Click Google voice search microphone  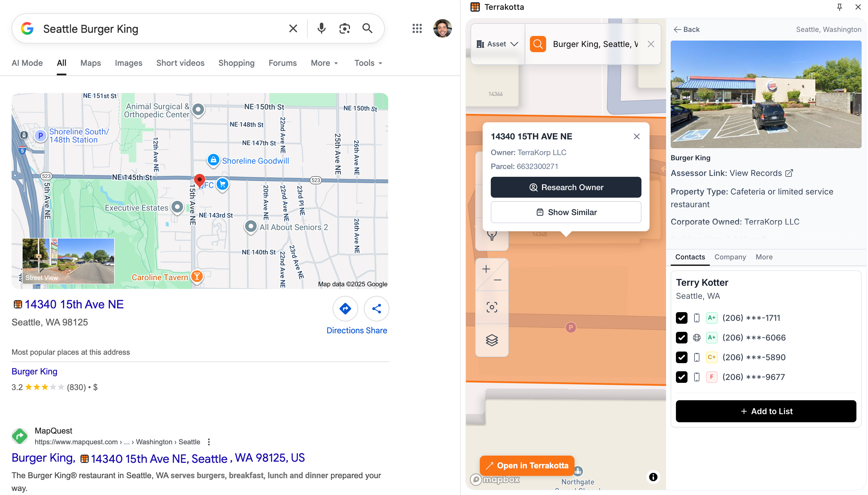click(x=321, y=29)
